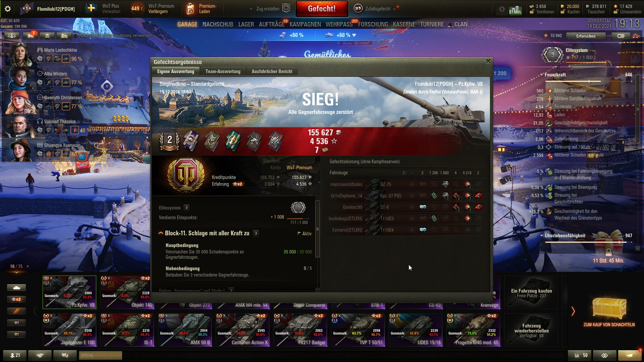Screen dimensions: 644x362
Task: Expand the Zug erstellen platoon dropdown
Action: [x=251, y=9]
